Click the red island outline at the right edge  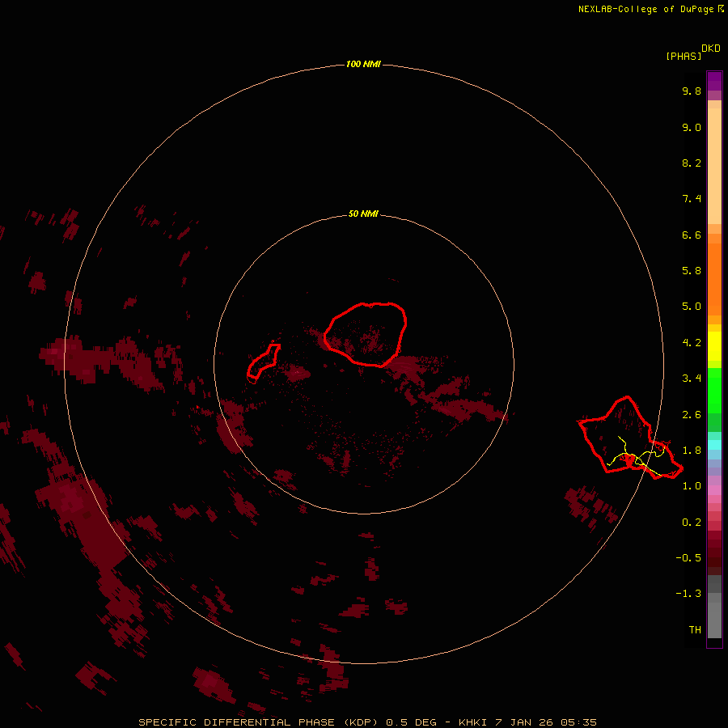coord(630,438)
